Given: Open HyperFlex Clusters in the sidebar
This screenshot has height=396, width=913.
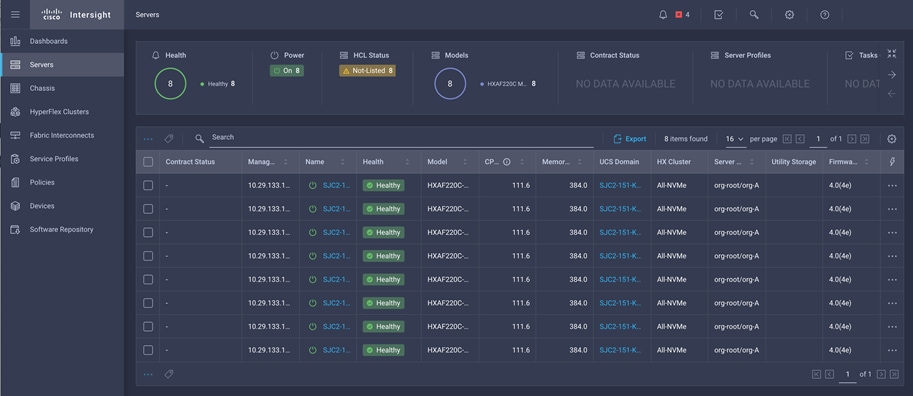Looking at the screenshot, I should point(62,112).
